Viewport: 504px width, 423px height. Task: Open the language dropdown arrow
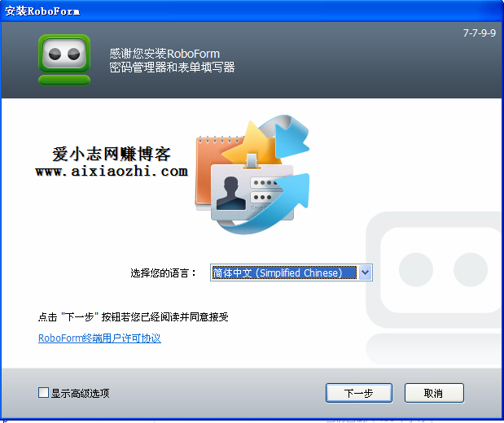tap(365, 273)
